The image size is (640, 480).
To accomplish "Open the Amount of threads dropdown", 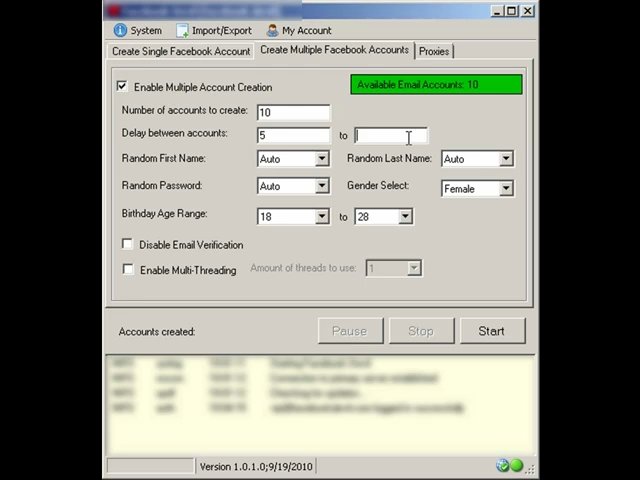I will [x=414, y=268].
